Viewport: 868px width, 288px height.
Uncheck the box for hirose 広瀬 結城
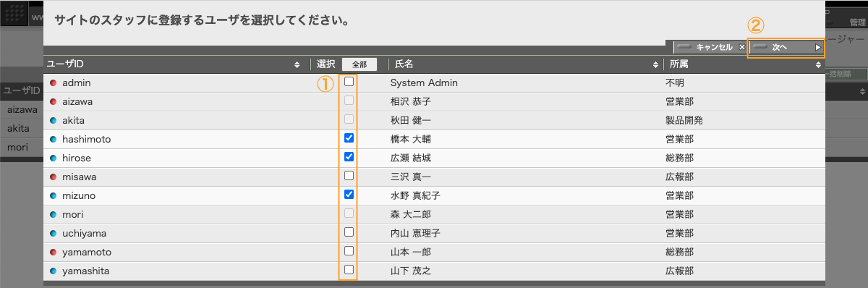349,156
